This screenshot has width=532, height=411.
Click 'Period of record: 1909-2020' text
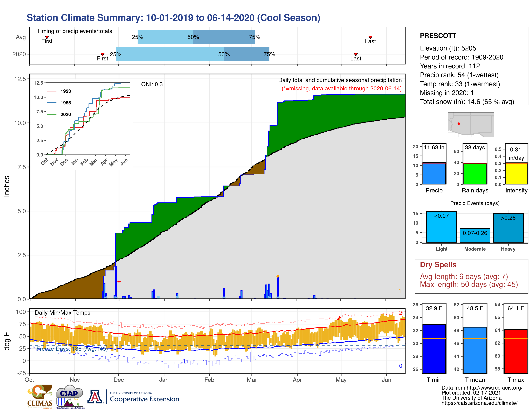click(462, 57)
